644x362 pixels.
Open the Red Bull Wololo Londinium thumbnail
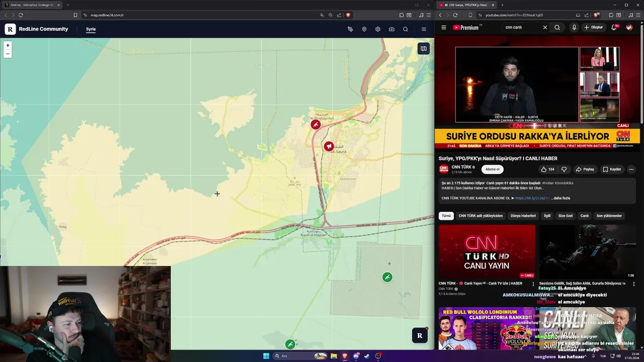click(487, 328)
